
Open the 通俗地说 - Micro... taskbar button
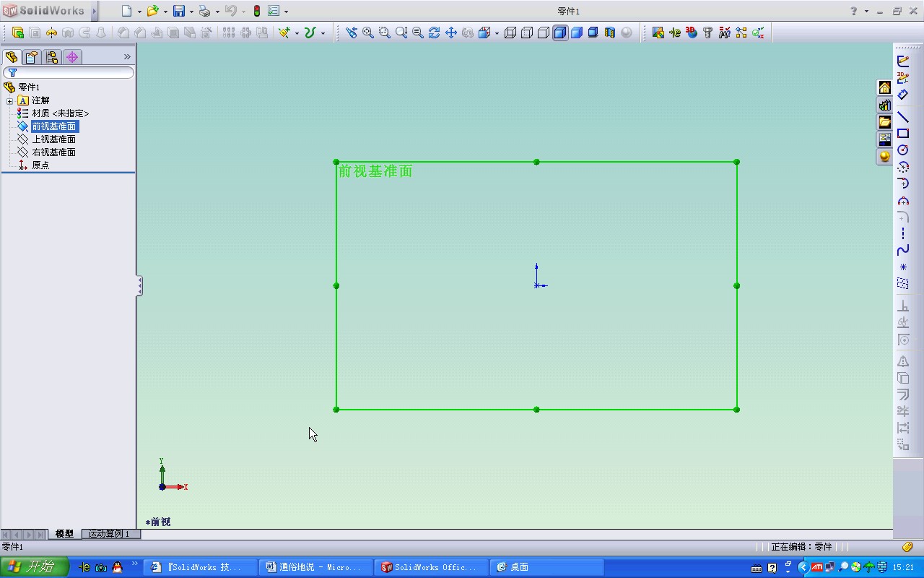pos(315,567)
